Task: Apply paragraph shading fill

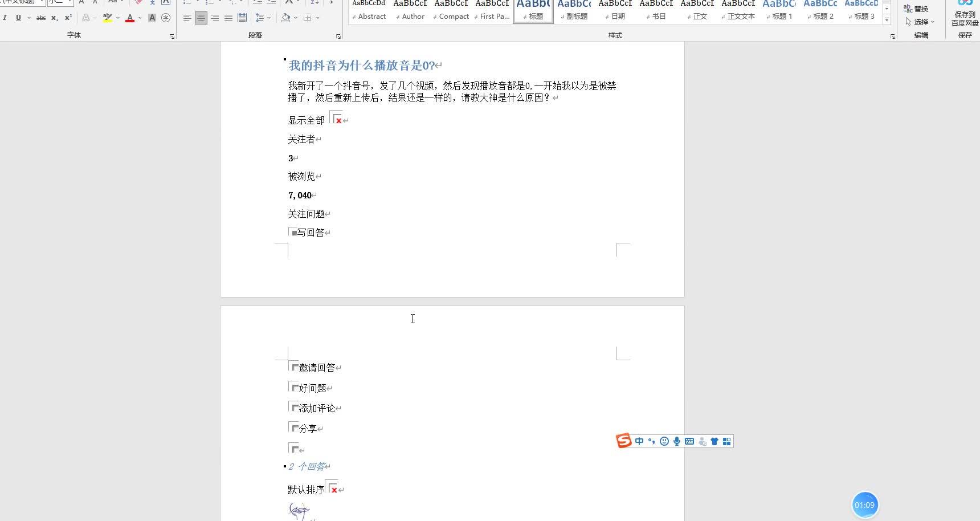Action: tap(286, 18)
